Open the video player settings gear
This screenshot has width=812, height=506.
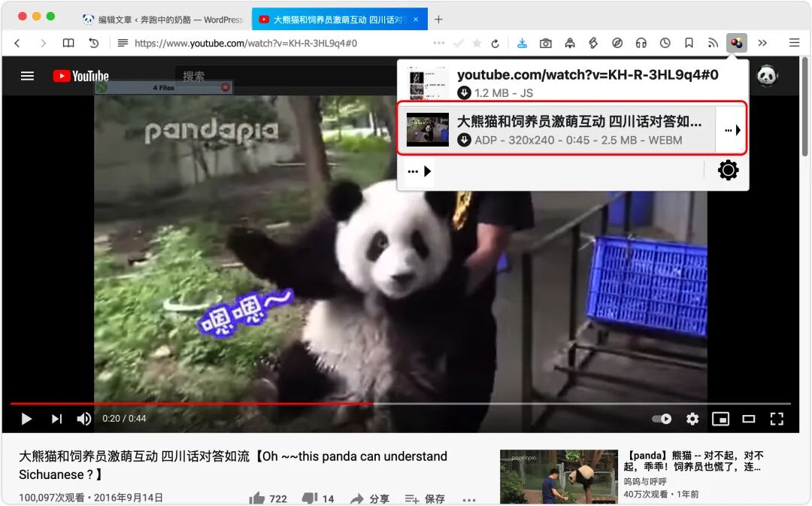pos(692,419)
